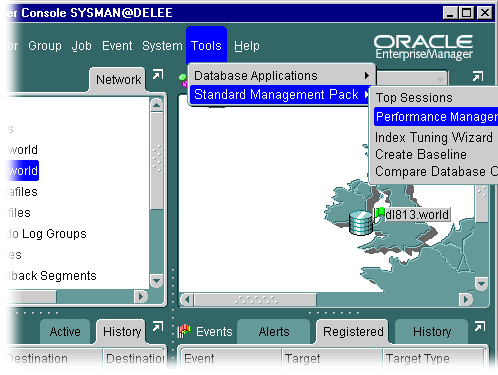Open the events History tab
Screen dimensions: 498x375
coord(432,332)
